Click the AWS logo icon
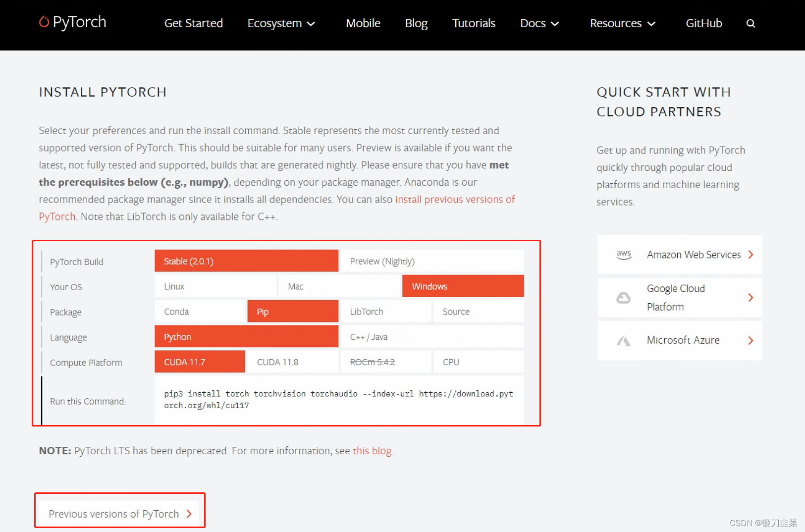The image size is (805, 532). pyautogui.click(x=624, y=255)
